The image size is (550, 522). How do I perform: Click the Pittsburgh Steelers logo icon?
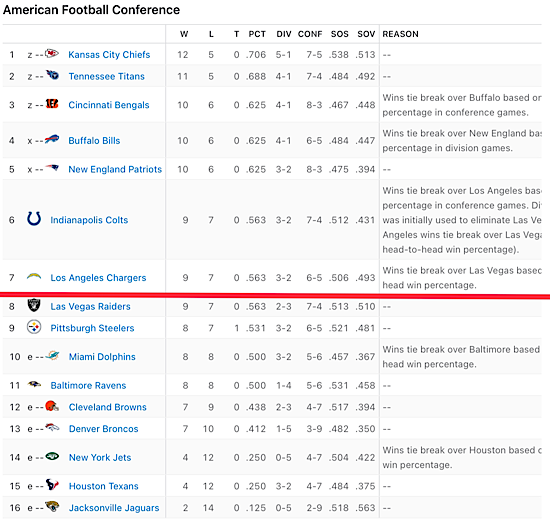[34, 327]
